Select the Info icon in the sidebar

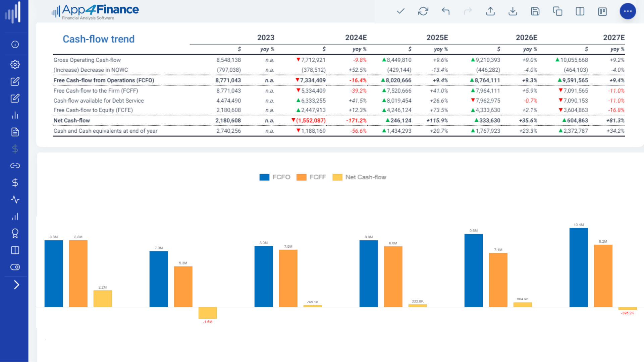point(15,44)
